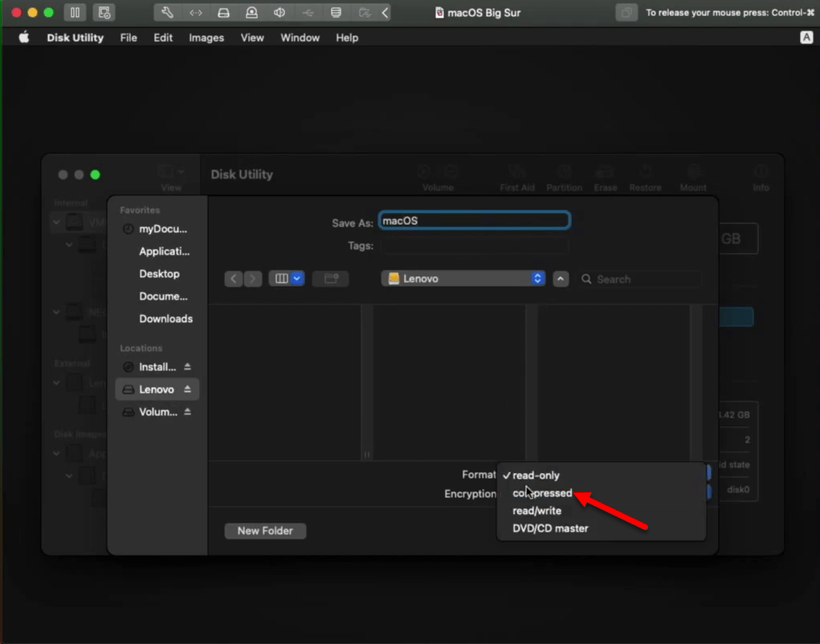The image size is (820, 644).
Task: Open the Apple menu
Action: click(24, 38)
